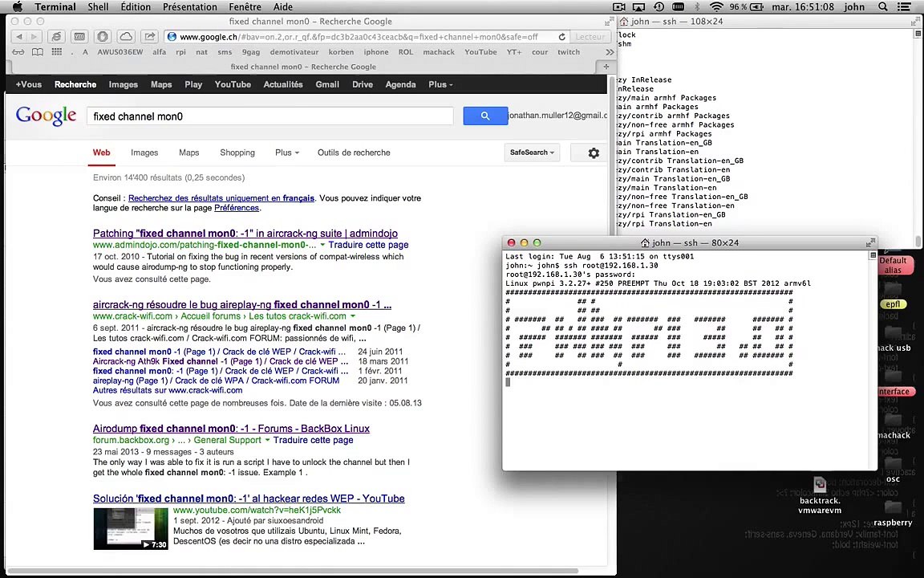Click YouTube in Google black bar
The width and height of the screenshot is (924, 578).
pyautogui.click(x=233, y=84)
